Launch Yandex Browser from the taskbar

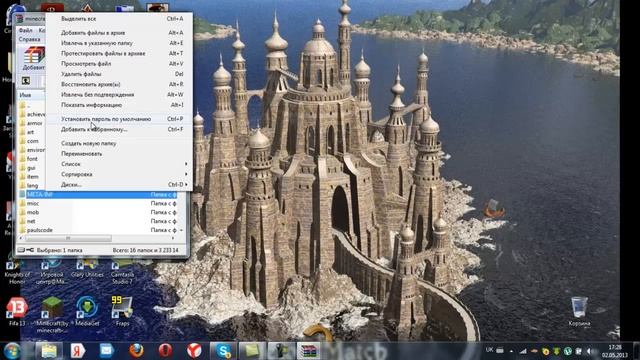(x=194, y=351)
